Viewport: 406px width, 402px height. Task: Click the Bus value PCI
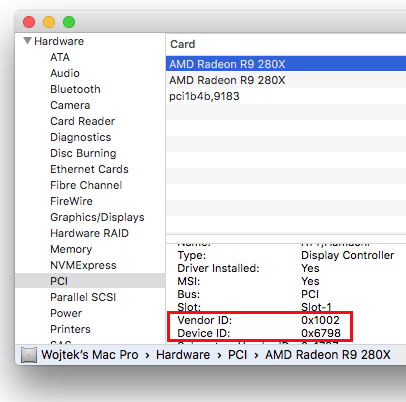coord(310,294)
